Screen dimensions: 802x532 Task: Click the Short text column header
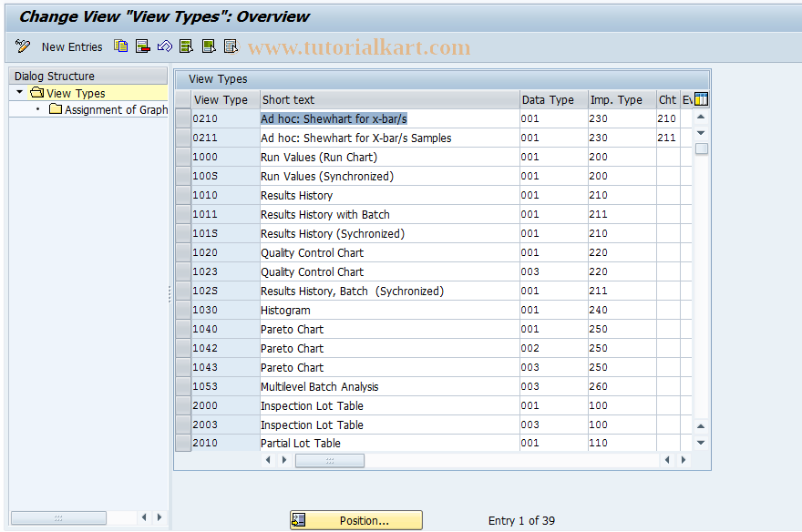pos(389,99)
